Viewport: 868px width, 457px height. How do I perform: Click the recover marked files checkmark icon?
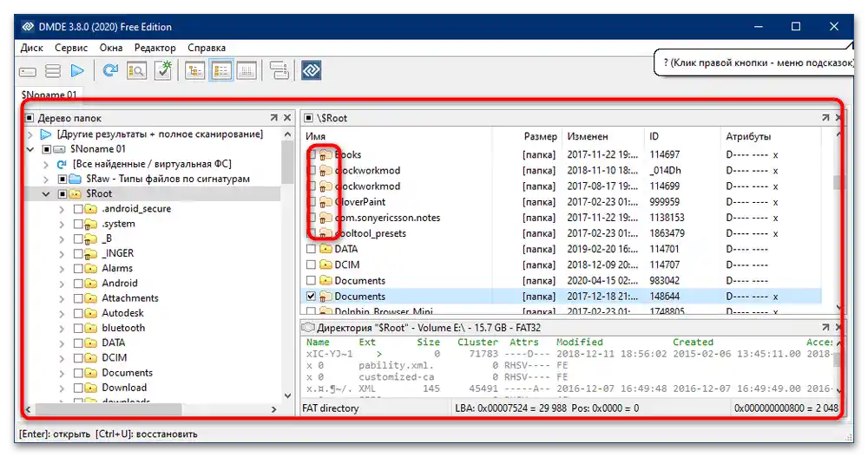(163, 70)
